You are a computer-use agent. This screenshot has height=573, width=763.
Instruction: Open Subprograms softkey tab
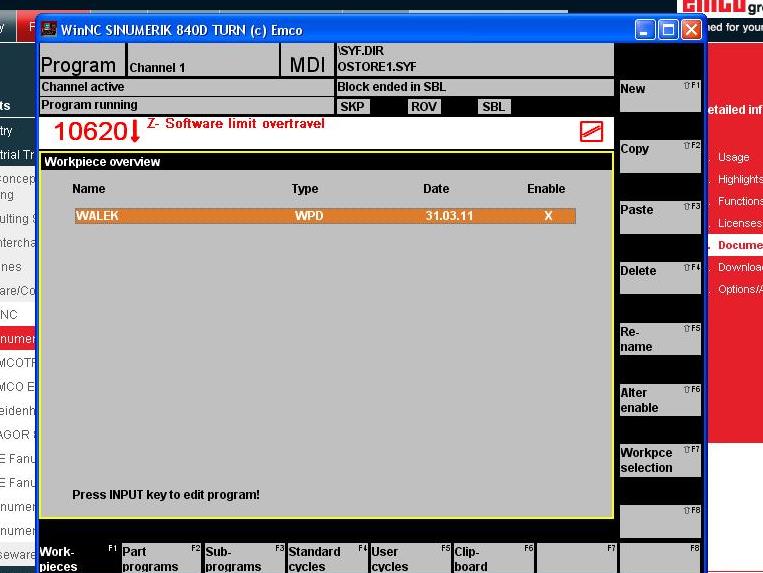click(x=244, y=558)
